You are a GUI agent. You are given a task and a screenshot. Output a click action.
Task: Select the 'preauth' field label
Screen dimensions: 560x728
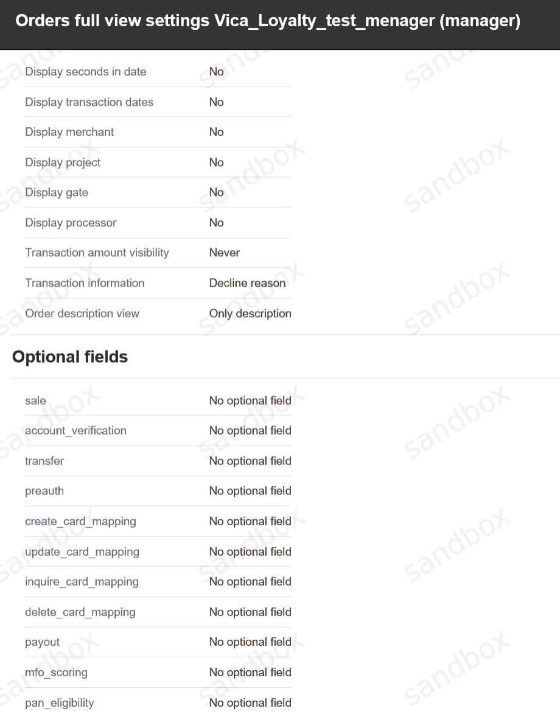(44, 491)
